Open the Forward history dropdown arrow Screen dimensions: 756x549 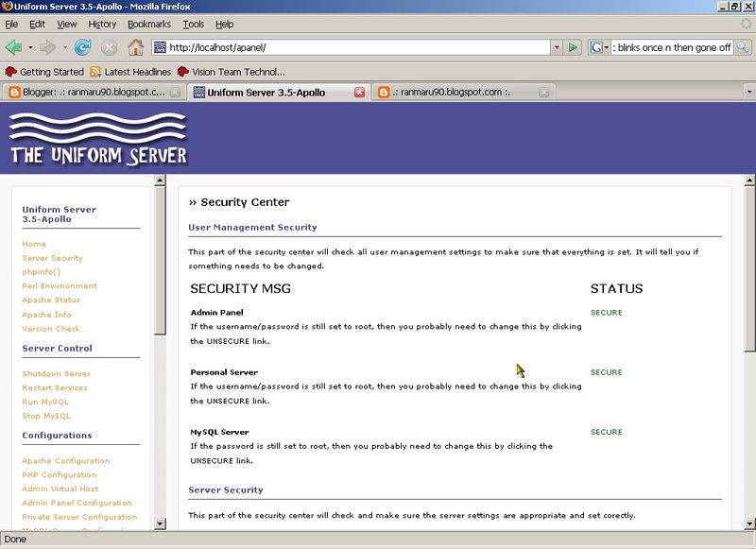tap(64, 47)
